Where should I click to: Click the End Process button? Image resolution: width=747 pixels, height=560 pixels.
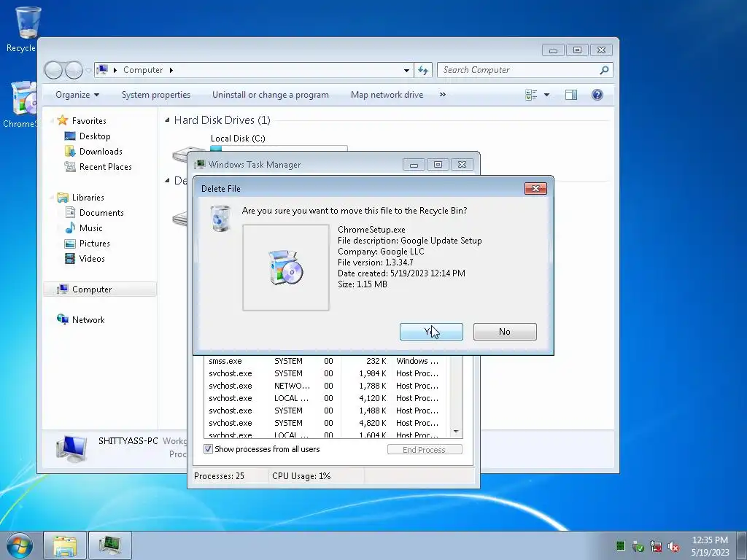425,449
